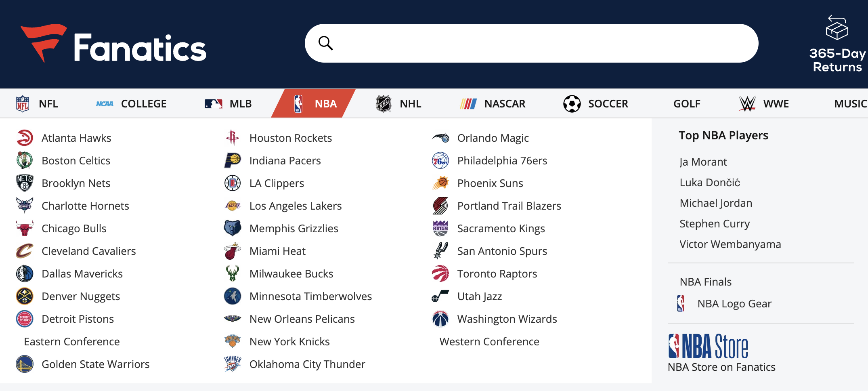This screenshot has height=391, width=868.
Task: Click the Washington Wizards logo icon
Action: 440,319
